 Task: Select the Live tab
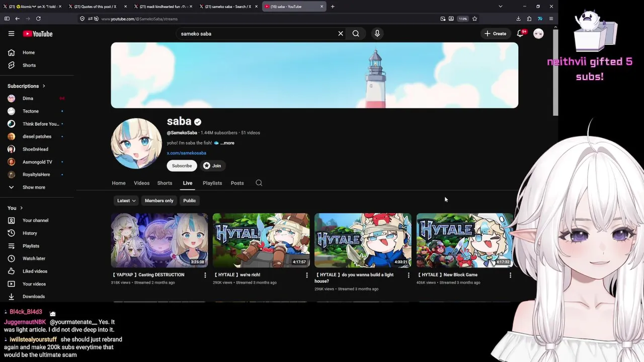click(x=188, y=183)
